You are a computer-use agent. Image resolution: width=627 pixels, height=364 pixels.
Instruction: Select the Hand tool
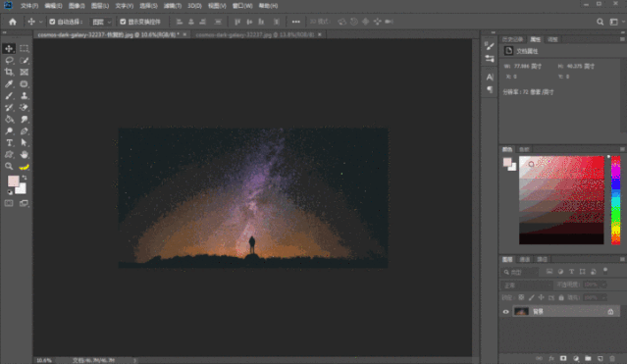pos(24,154)
